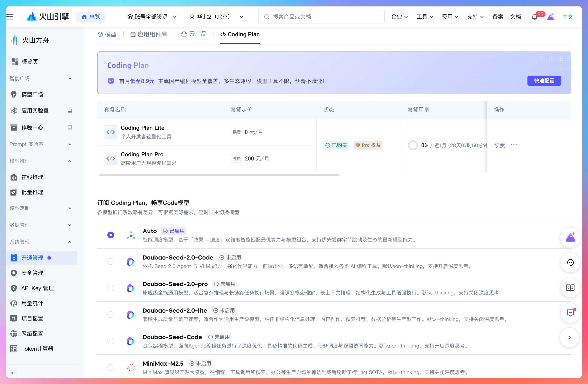The height and width of the screenshot is (384, 588).
Task: Open the hamburger menu at top left
Action: click(x=10, y=17)
